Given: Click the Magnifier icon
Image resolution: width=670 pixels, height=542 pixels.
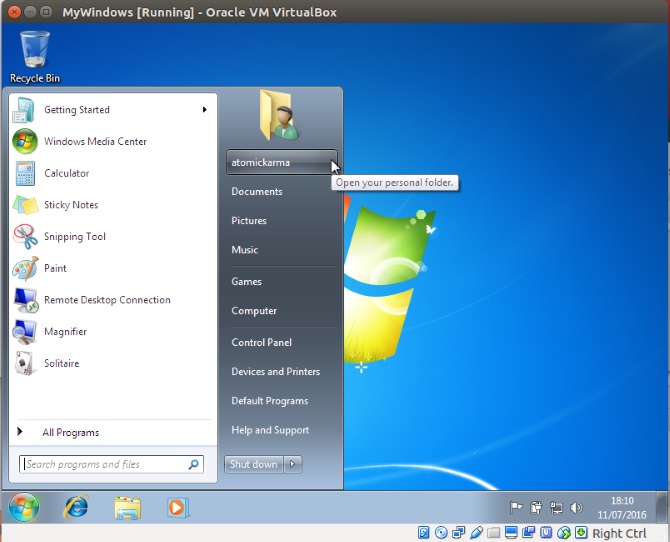Looking at the screenshot, I should coord(25,332).
